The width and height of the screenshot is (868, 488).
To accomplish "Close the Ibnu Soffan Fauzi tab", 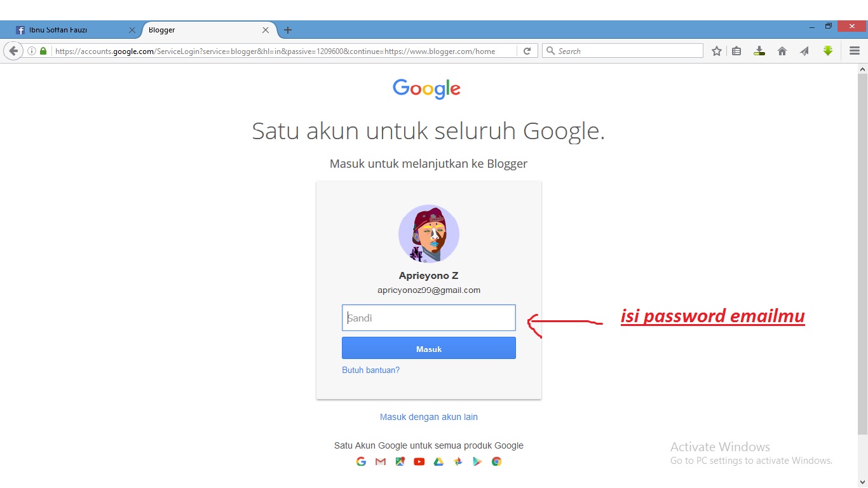I will tap(132, 30).
